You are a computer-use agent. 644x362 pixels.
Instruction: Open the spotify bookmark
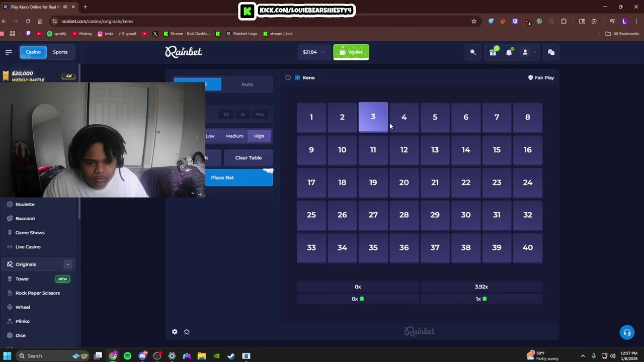pos(56,34)
